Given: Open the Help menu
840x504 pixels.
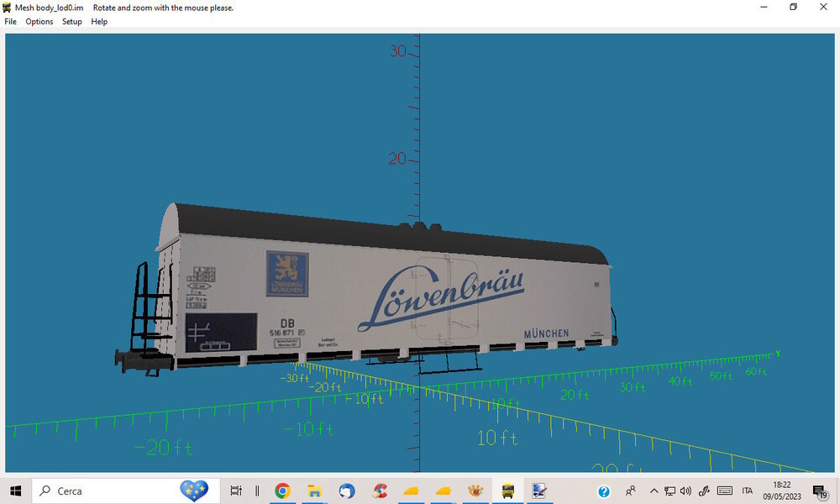Looking at the screenshot, I should 99,22.
